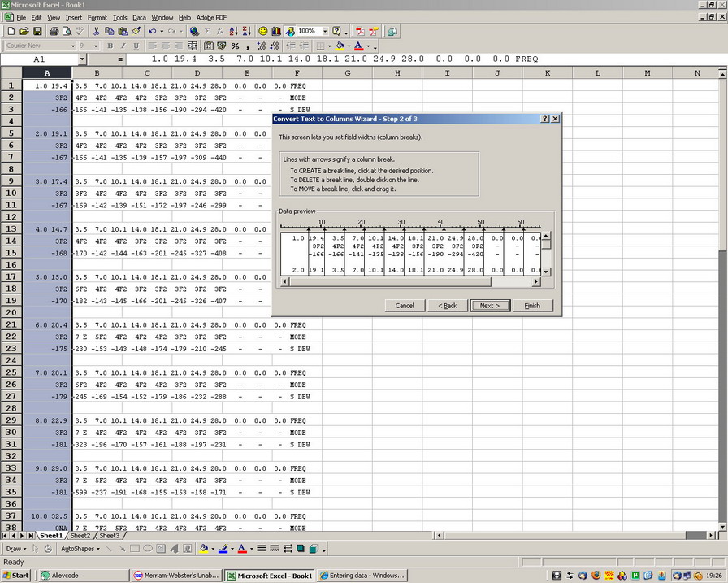Click the Paste clipboard icon
728x583 pixels.
click(x=123, y=31)
